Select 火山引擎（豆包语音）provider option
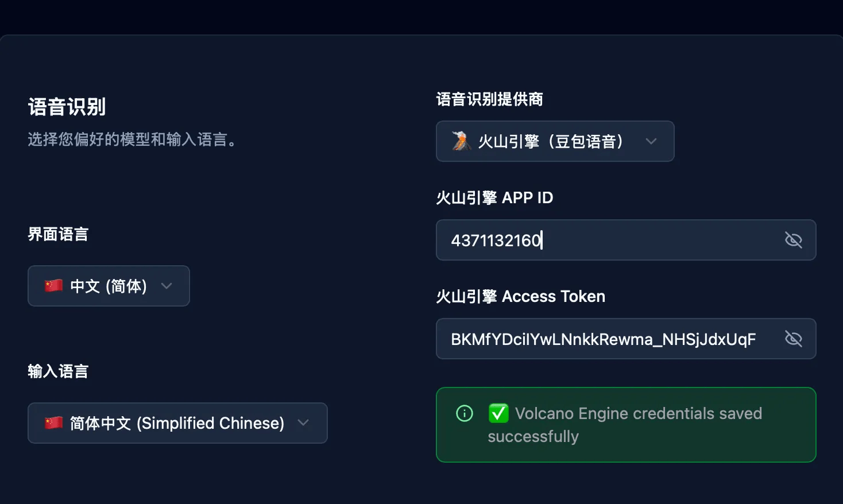 tap(555, 141)
